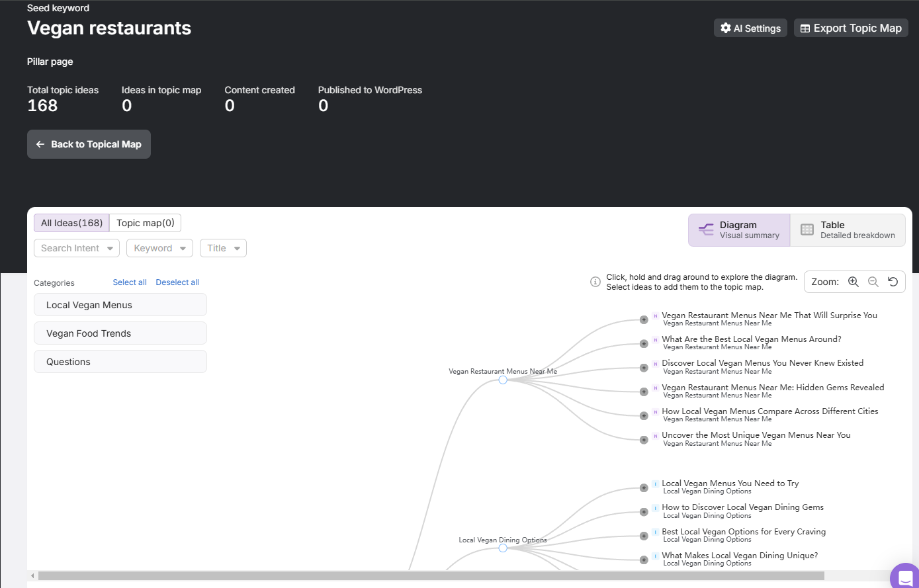Switch to the Table detailed breakdown view

(x=848, y=230)
